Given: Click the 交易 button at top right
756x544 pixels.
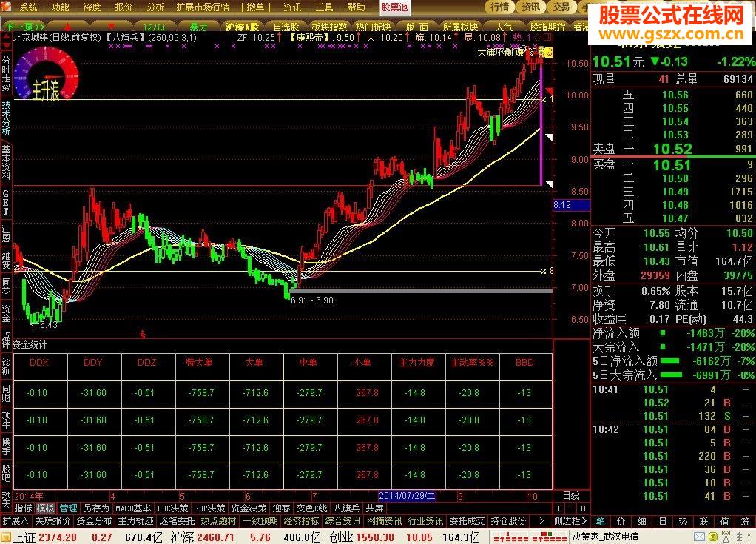Looking at the screenshot, I should (x=561, y=7).
